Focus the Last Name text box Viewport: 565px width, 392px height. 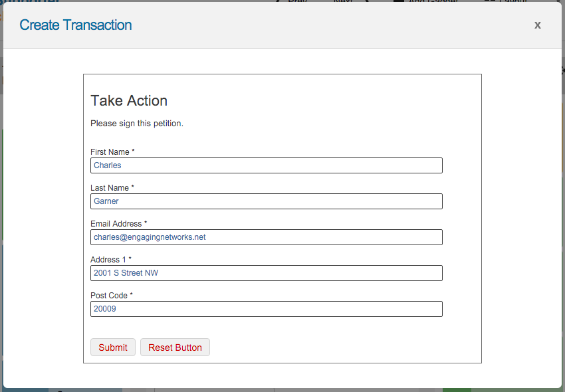[x=266, y=201]
